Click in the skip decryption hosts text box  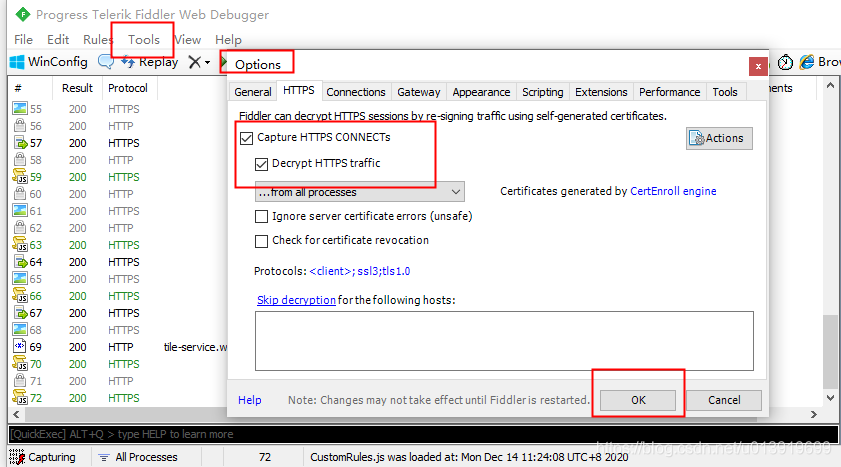(x=504, y=341)
